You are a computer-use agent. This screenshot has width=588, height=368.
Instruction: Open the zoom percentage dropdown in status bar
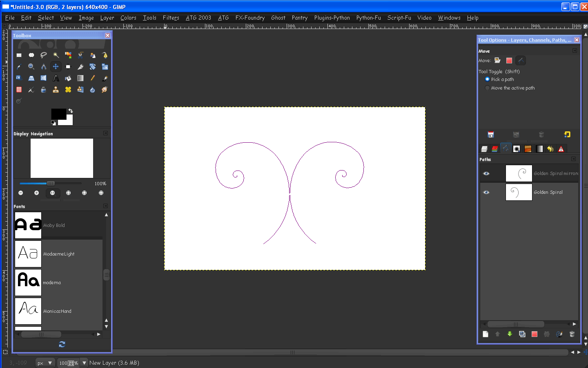[84, 363]
